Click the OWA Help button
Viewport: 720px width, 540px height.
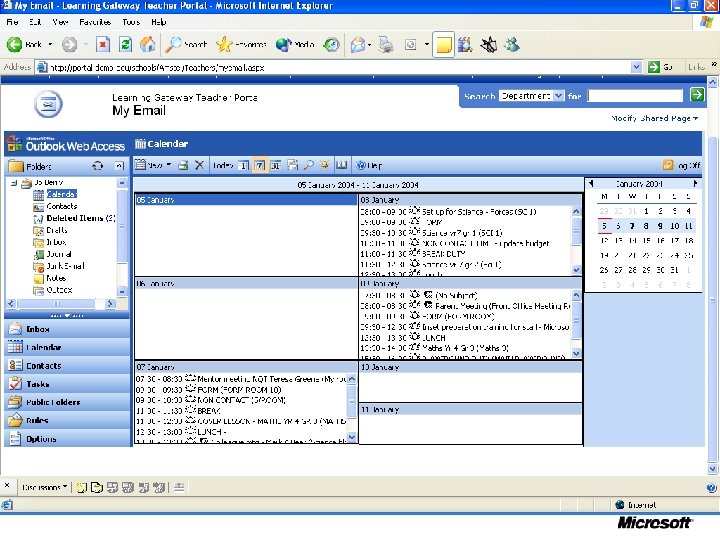pyautogui.click(x=369, y=165)
